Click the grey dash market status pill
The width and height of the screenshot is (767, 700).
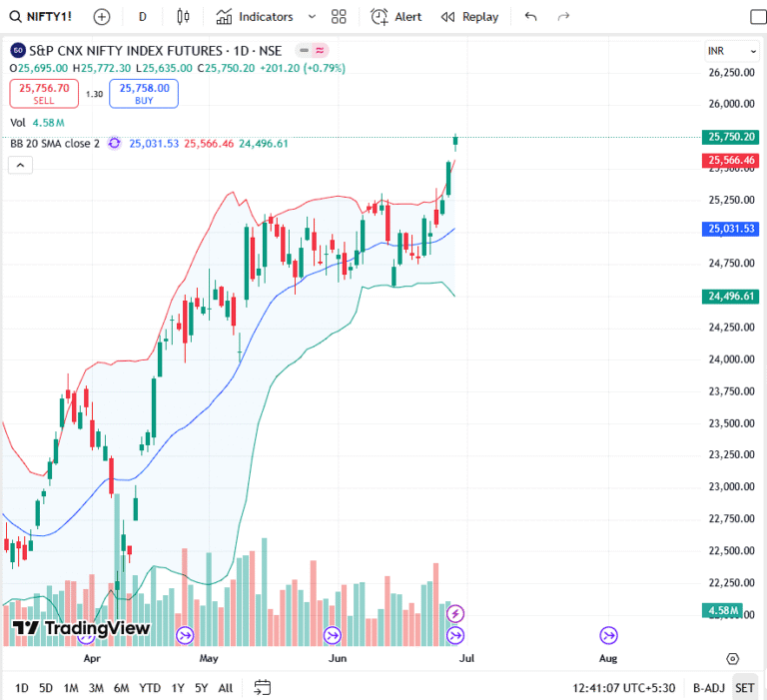coord(304,50)
